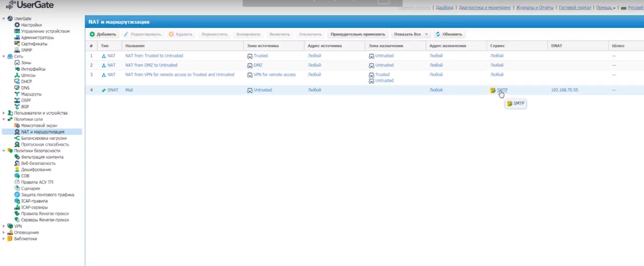The image size is (644, 266).
Task: Open Дашборд from the top menu
Action: click(445, 7)
